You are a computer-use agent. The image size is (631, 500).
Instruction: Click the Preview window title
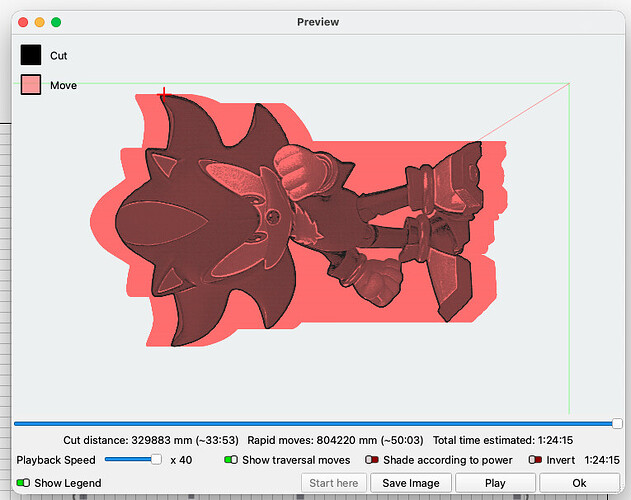[x=318, y=22]
